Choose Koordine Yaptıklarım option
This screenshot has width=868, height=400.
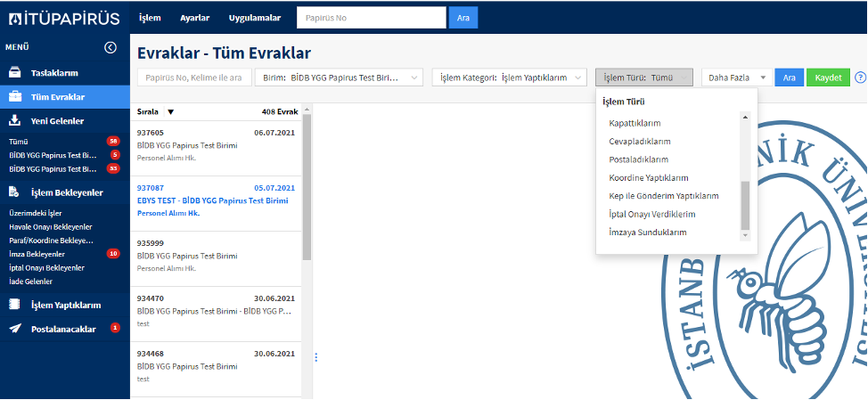(x=648, y=177)
